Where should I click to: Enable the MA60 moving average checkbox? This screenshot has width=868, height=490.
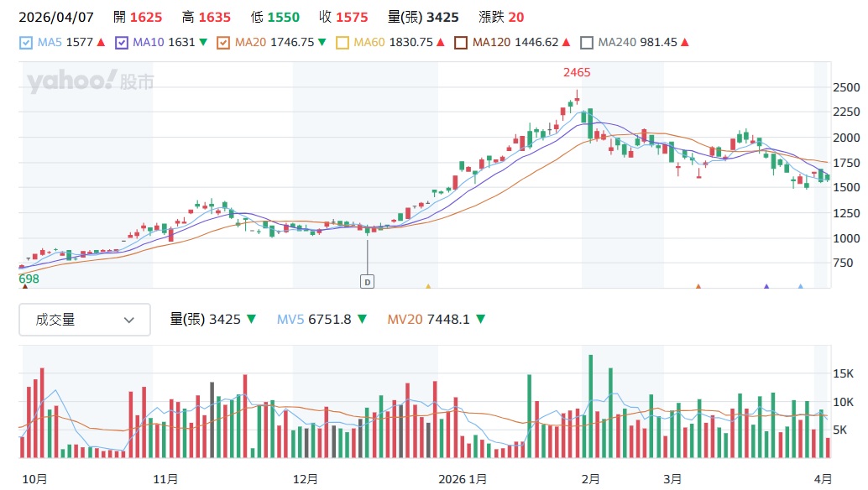(342, 43)
